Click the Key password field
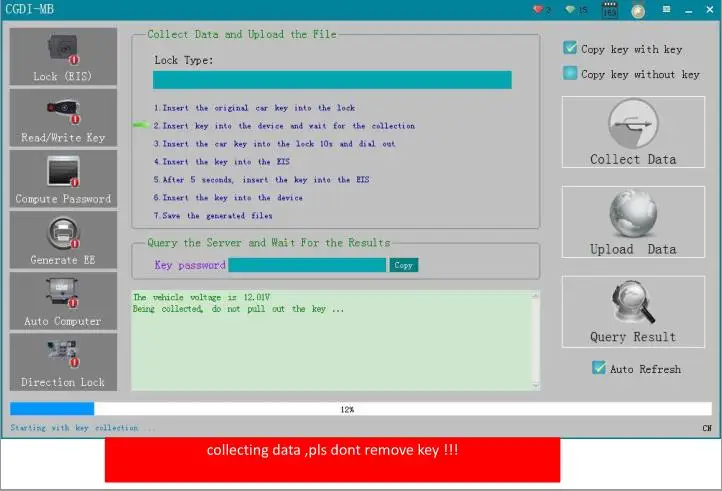 tap(307, 265)
